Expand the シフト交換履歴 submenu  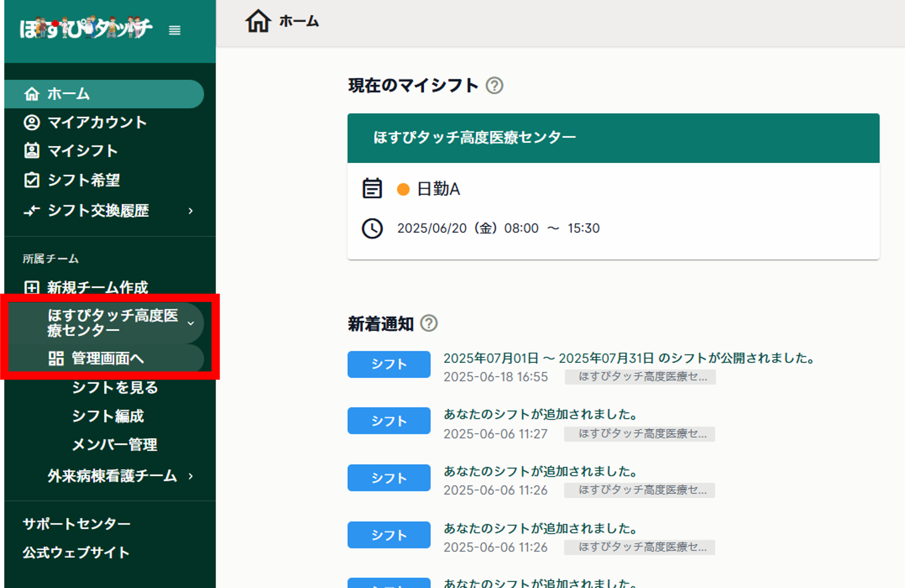click(191, 211)
